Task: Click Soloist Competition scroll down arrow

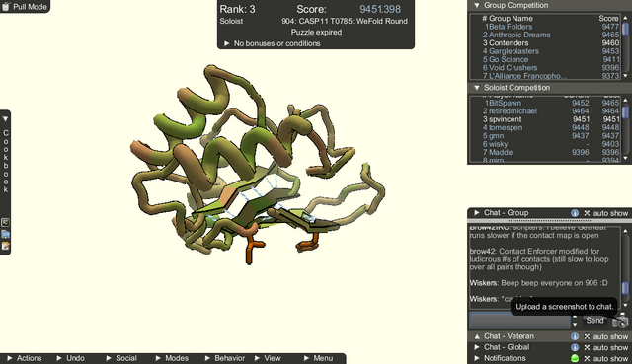Action: point(625,158)
